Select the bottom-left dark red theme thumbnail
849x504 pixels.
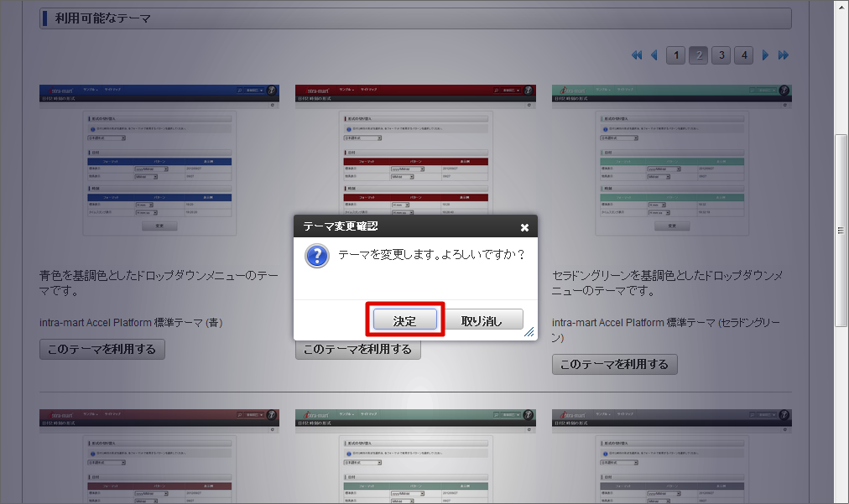tap(159, 456)
